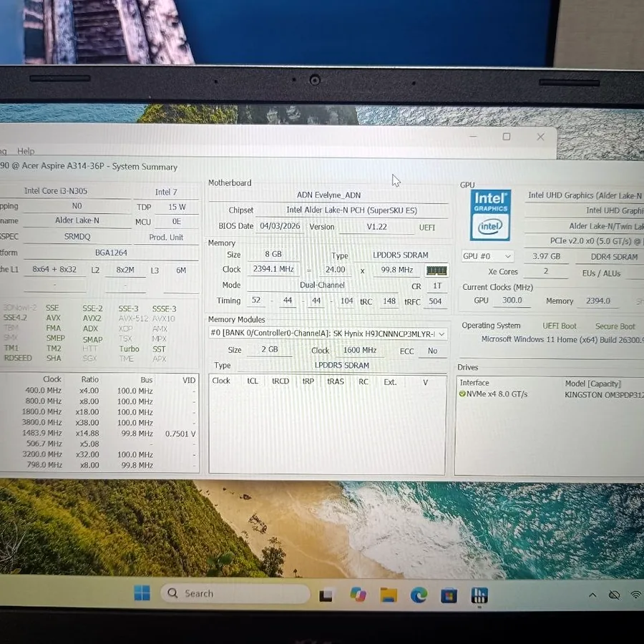Image resolution: width=644 pixels, height=644 pixels.
Task: Click the TDP 15 W value
Action: (177, 207)
